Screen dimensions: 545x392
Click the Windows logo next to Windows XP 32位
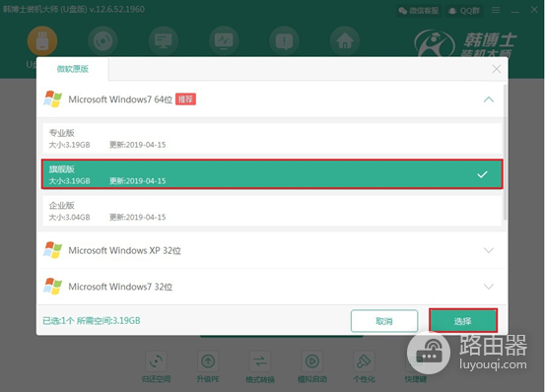[x=52, y=250]
